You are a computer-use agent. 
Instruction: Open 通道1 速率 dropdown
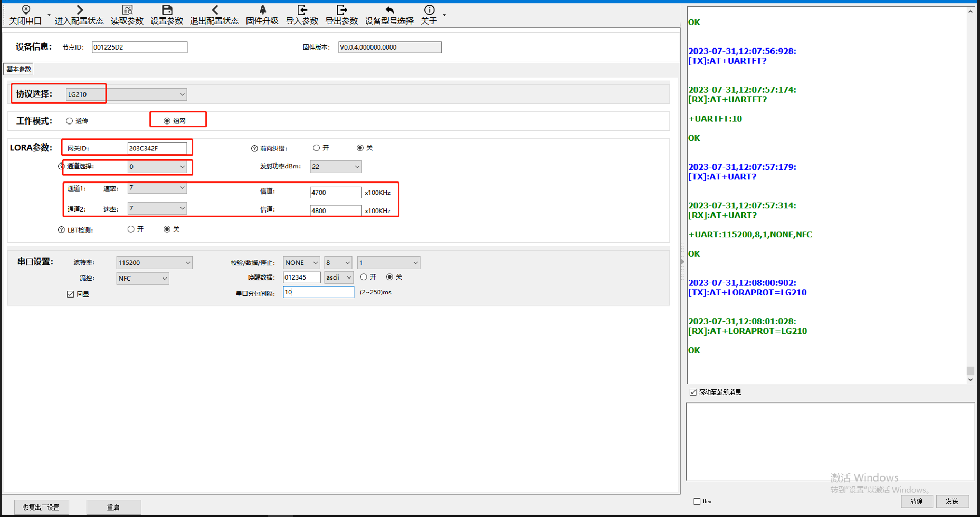tap(157, 188)
